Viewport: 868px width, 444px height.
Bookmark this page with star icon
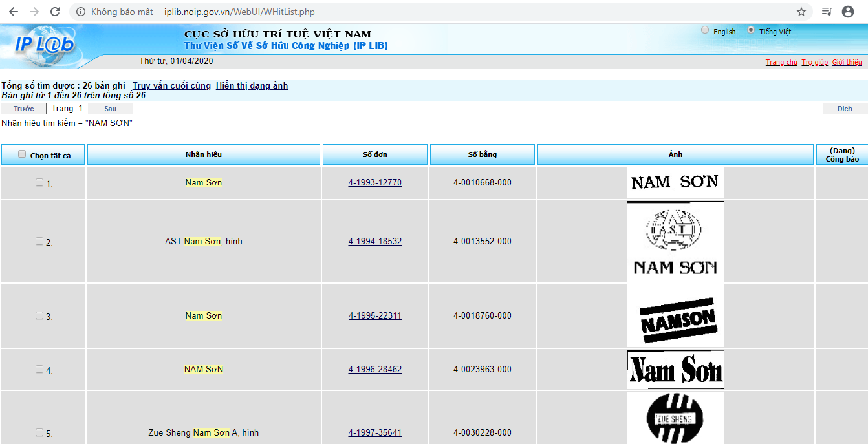(x=801, y=12)
